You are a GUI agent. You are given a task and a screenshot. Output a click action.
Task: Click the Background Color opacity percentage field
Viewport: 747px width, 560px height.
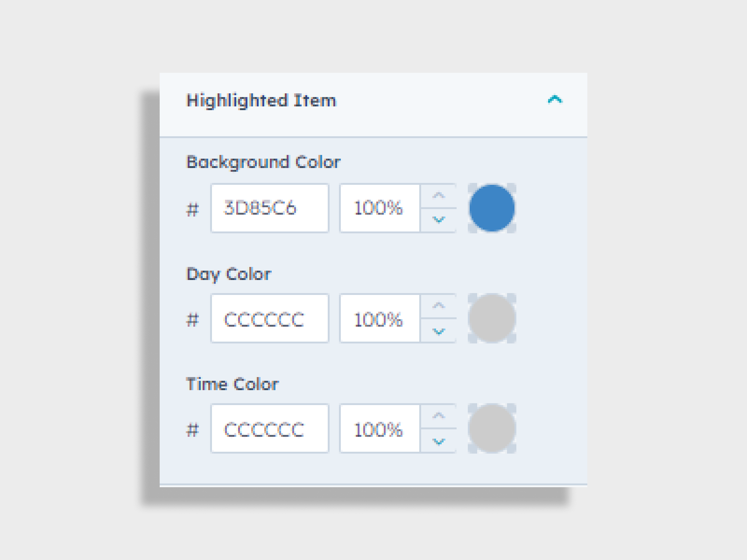[x=378, y=208]
